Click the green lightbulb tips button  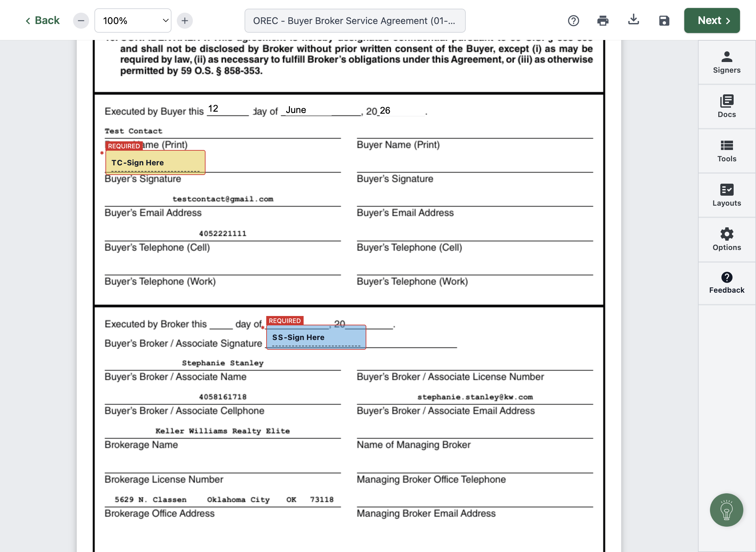(x=726, y=510)
